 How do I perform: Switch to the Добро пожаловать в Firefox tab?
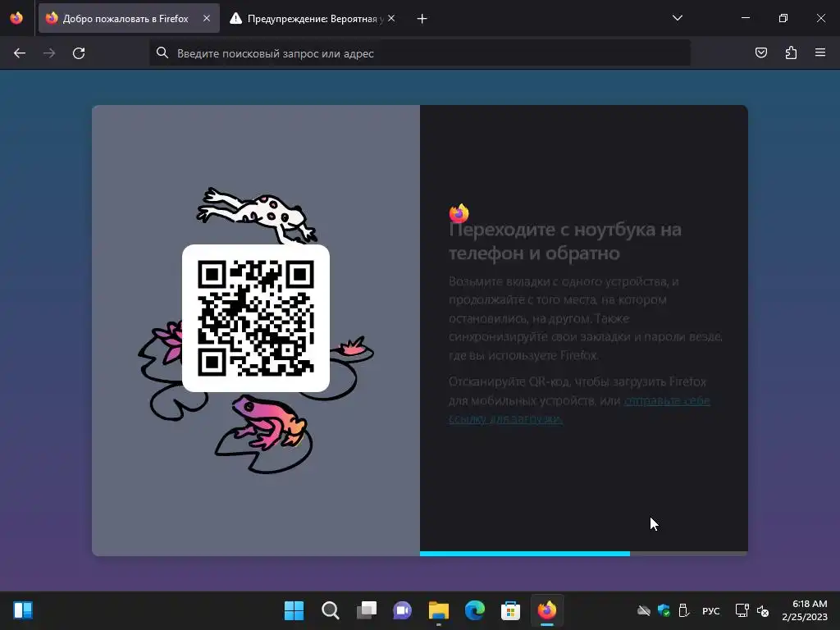pyautogui.click(x=129, y=18)
